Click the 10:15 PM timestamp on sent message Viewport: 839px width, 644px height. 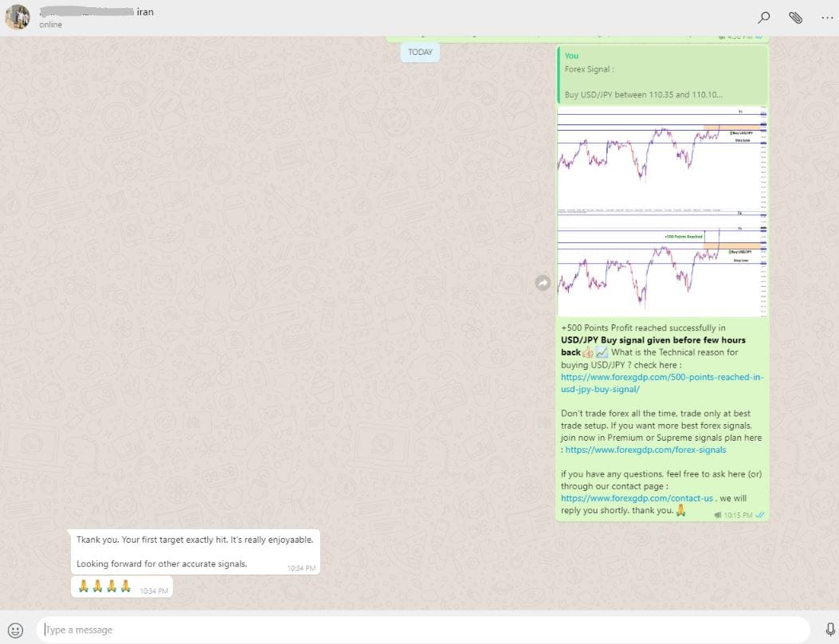pyautogui.click(x=738, y=515)
